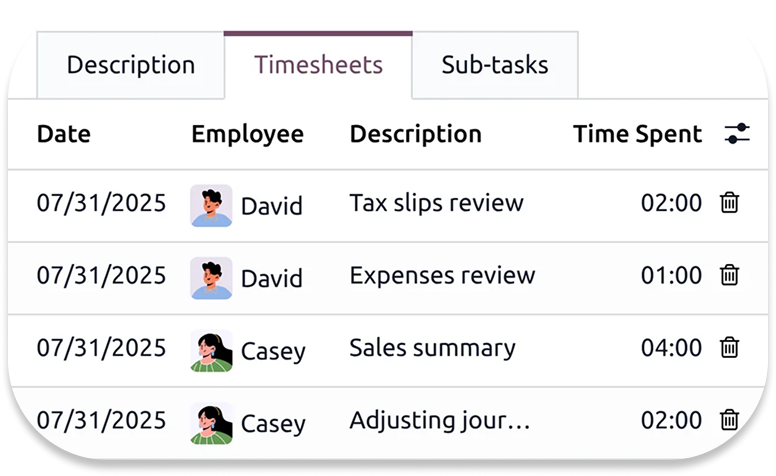
Task: Open the optional columns settings icon
Action: [x=737, y=133]
